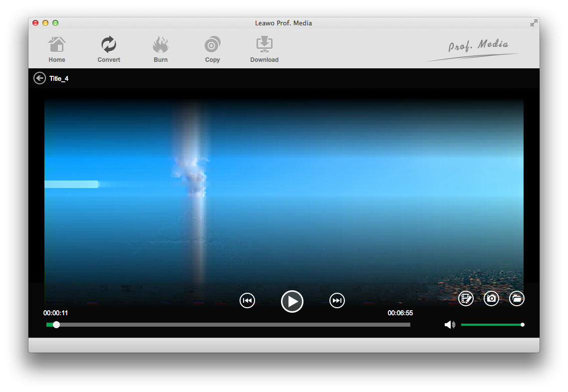Image resolution: width=568 pixels, height=392 pixels.
Task: Minimize the window with the yellow button
Action: pos(45,23)
